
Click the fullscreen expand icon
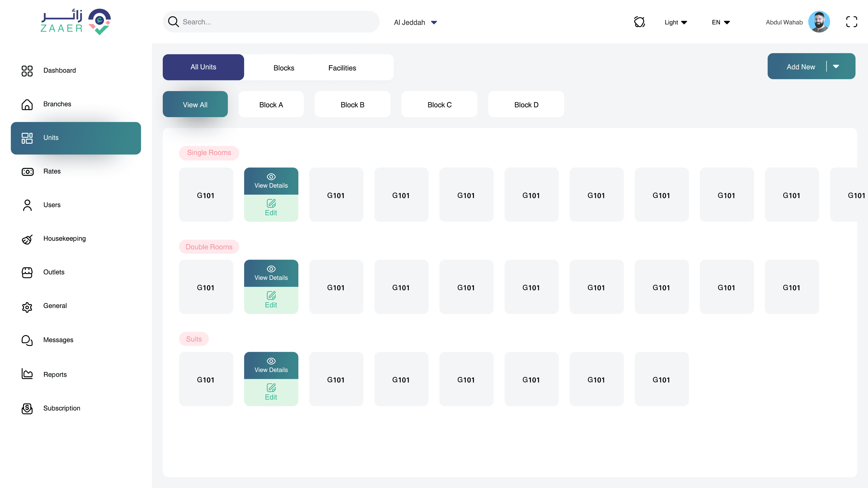coord(851,22)
